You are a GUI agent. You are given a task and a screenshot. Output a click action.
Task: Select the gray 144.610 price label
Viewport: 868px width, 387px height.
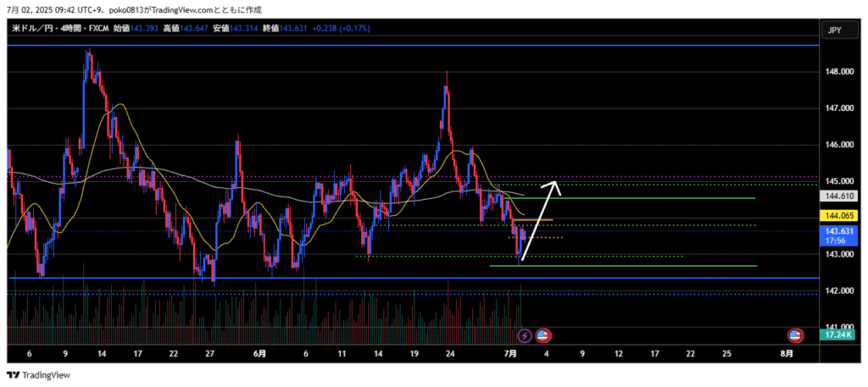tap(838, 196)
